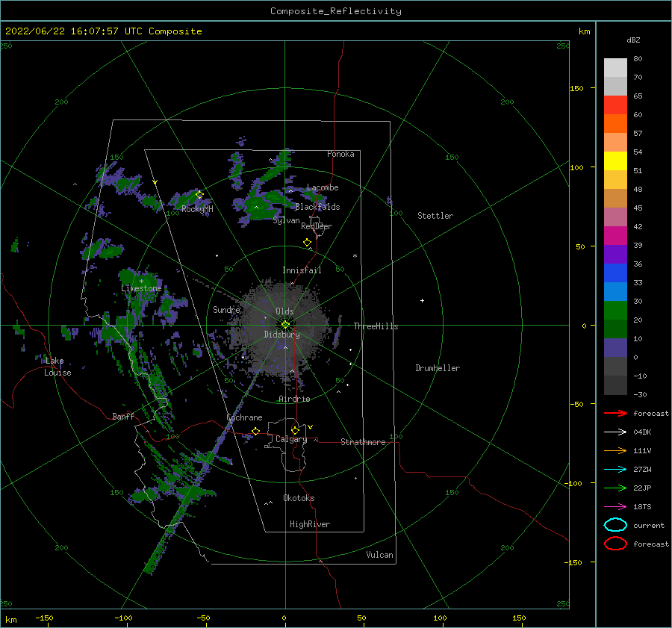Image resolution: width=672 pixels, height=628 pixels.
Task: Click the yellow diamond marker south of RedDeer
Action: coord(308,243)
